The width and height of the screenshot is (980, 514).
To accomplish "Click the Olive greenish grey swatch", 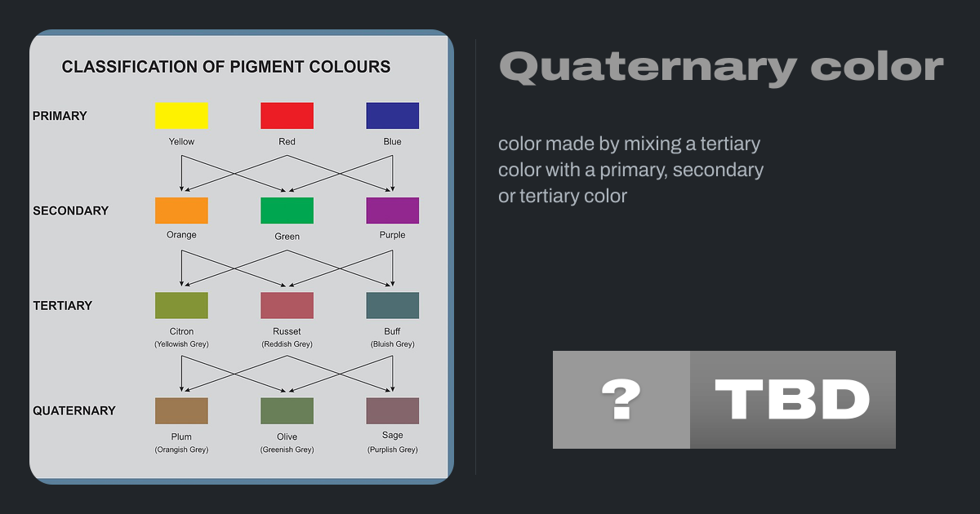I will click(x=287, y=410).
